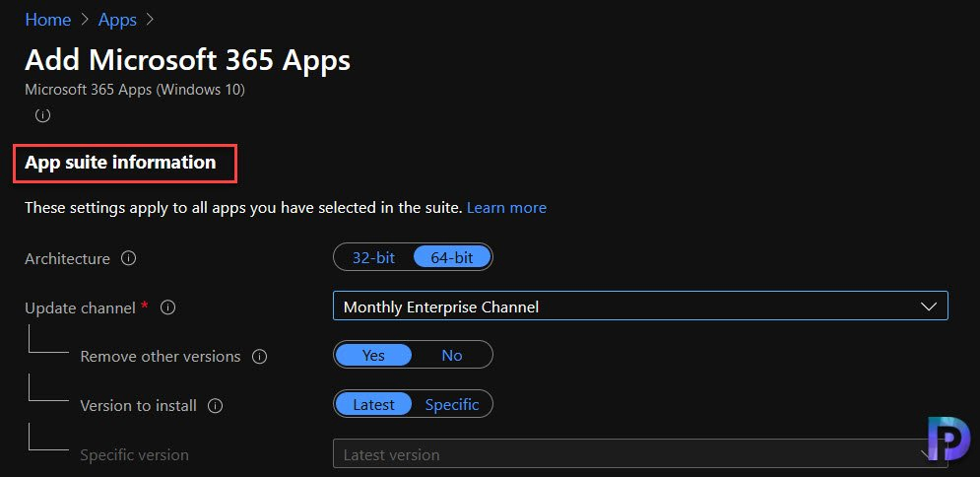This screenshot has height=477, width=980.
Task: Click the info icon under Microsoft 365 Apps subtitle
Action: pyautogui.click(x=42, y=115)
